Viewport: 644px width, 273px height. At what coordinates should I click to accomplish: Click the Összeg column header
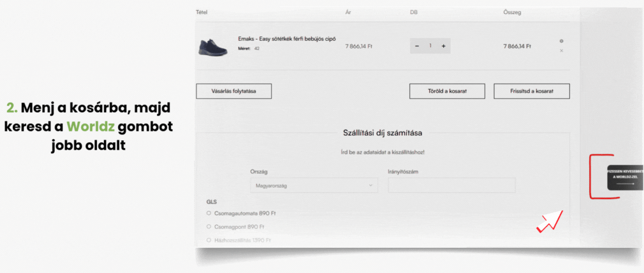(512, 12)
